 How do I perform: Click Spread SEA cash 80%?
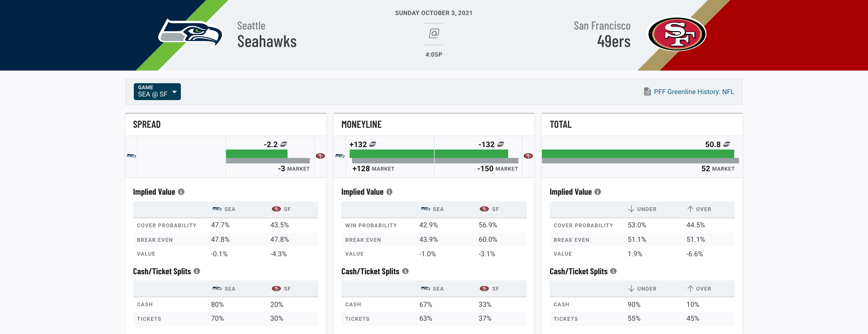(x=217, y=304)
